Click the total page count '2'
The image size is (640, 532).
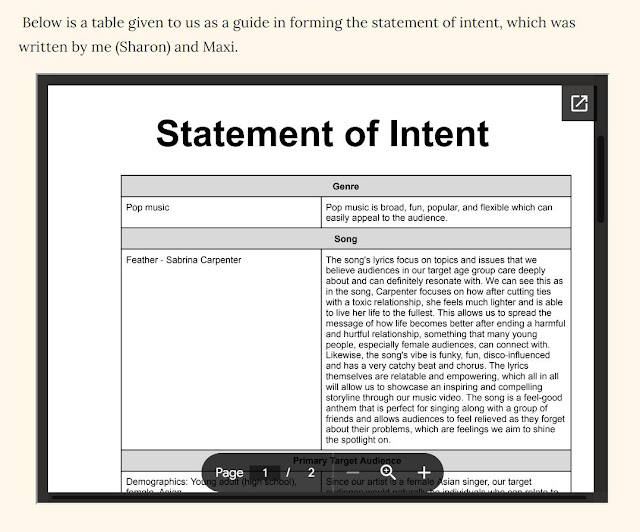[x=311, y=472]
